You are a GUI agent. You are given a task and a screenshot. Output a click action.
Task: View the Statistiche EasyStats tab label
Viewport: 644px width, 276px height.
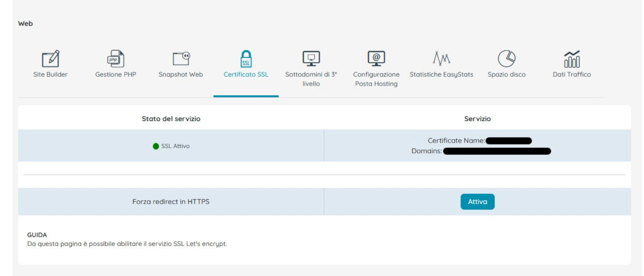click(441, 74)
